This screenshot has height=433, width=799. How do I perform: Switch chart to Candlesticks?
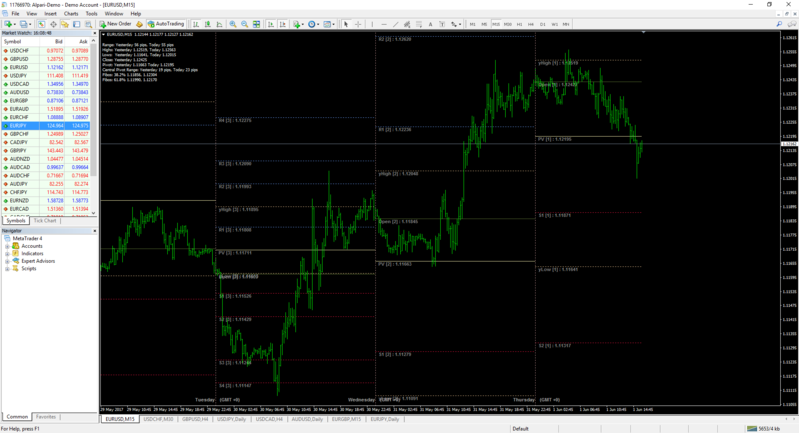208,24
